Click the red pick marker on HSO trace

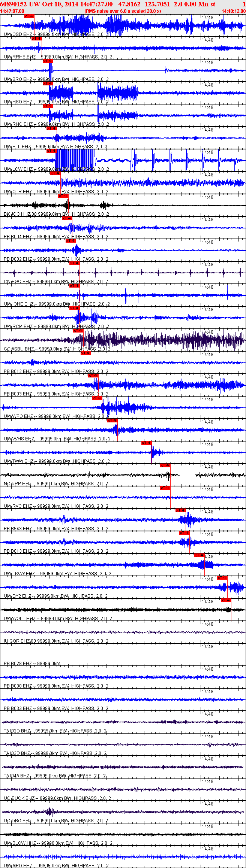[48, 84]
